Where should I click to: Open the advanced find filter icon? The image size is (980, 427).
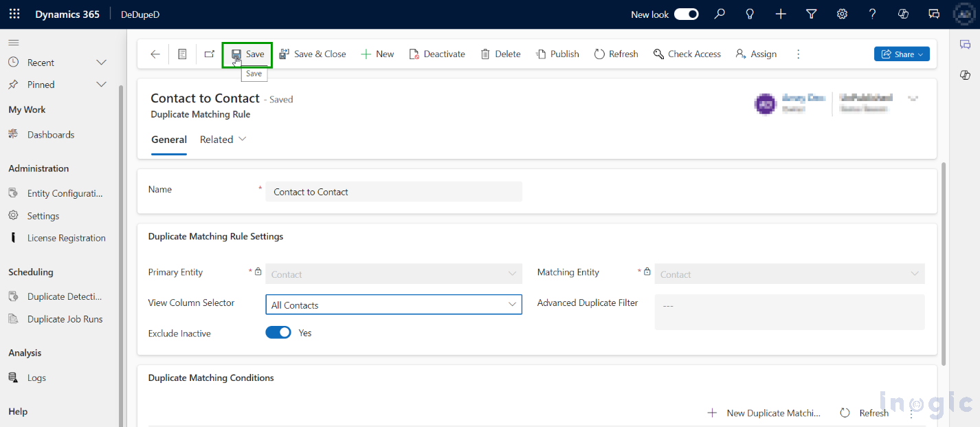tap(811, 14)
